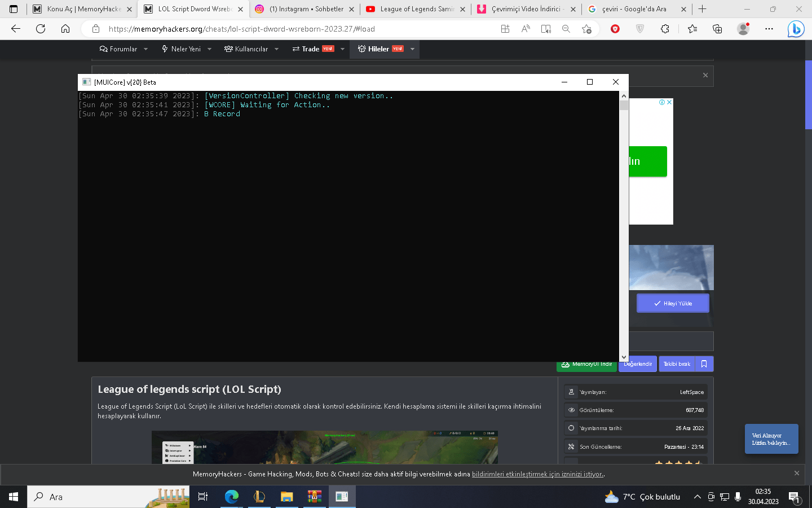Open the Hileler menu
The width and height of the screenshot is (812, 508).
pyautogui.click(x=381, y=49)
